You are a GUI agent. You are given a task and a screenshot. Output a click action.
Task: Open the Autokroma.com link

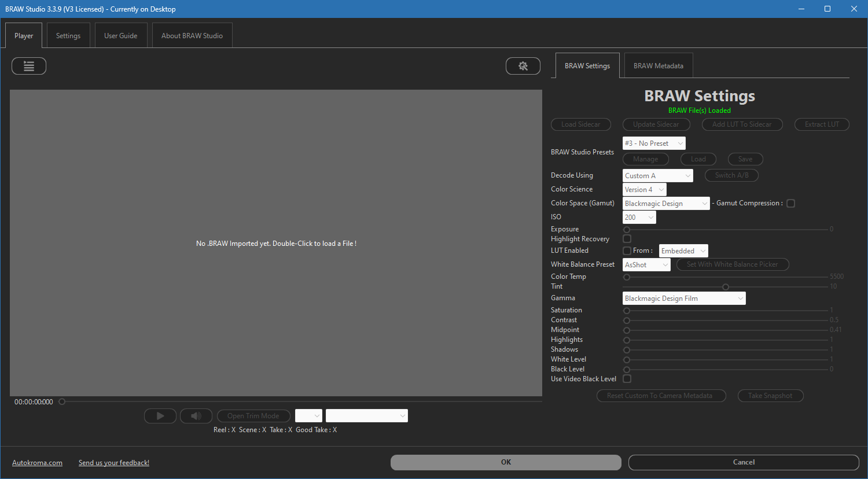[37, 463]
